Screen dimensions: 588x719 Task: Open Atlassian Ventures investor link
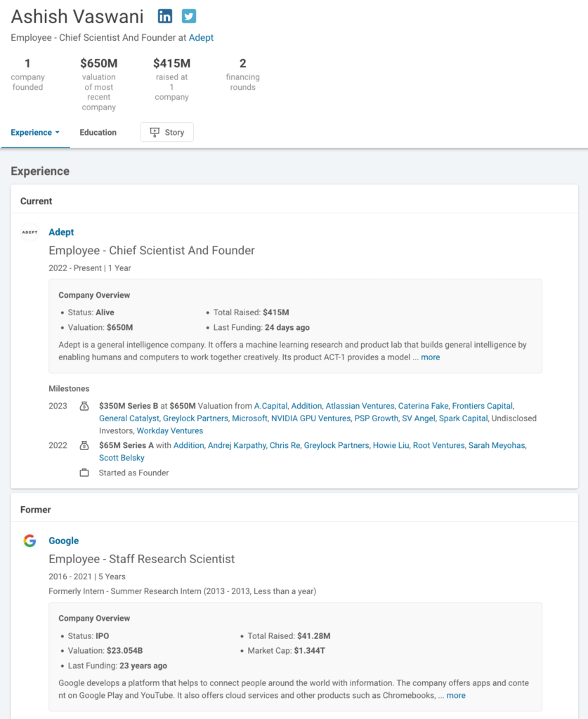360,406
